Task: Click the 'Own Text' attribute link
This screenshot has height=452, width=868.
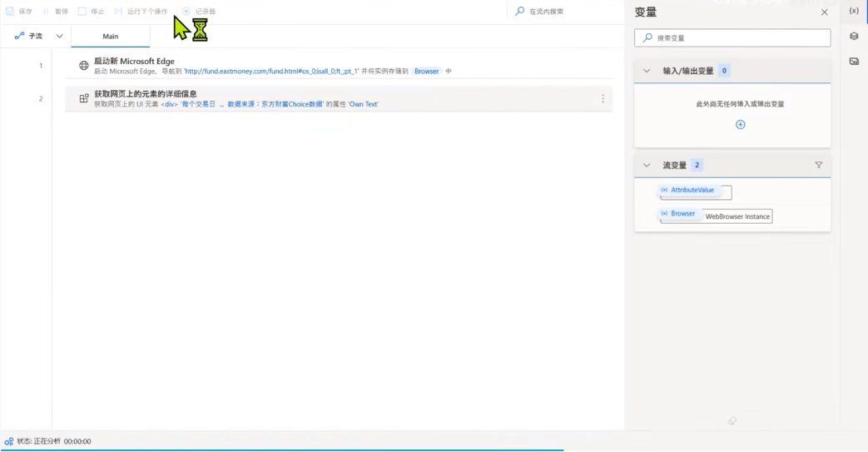Action: (363, 104)
